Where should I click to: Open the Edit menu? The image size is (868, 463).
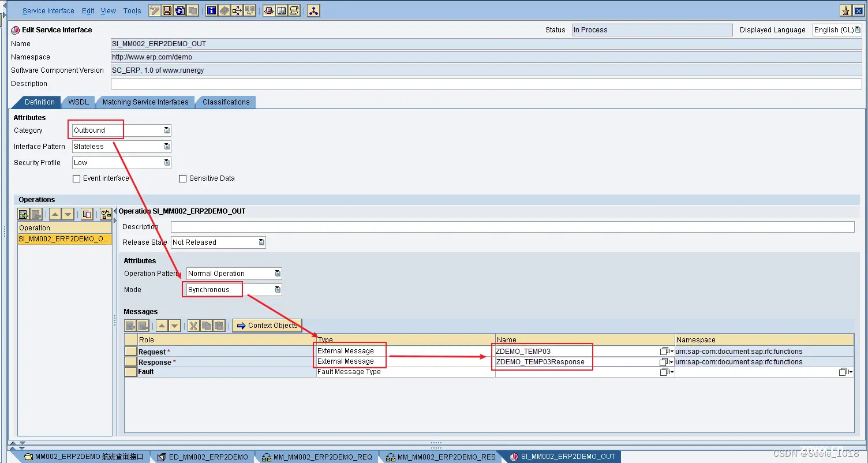tap(88, 11)
